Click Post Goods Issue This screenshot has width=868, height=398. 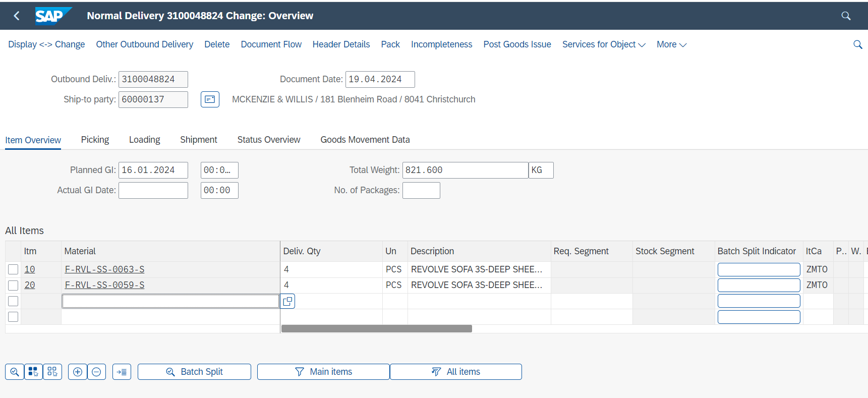pos(517,44)
